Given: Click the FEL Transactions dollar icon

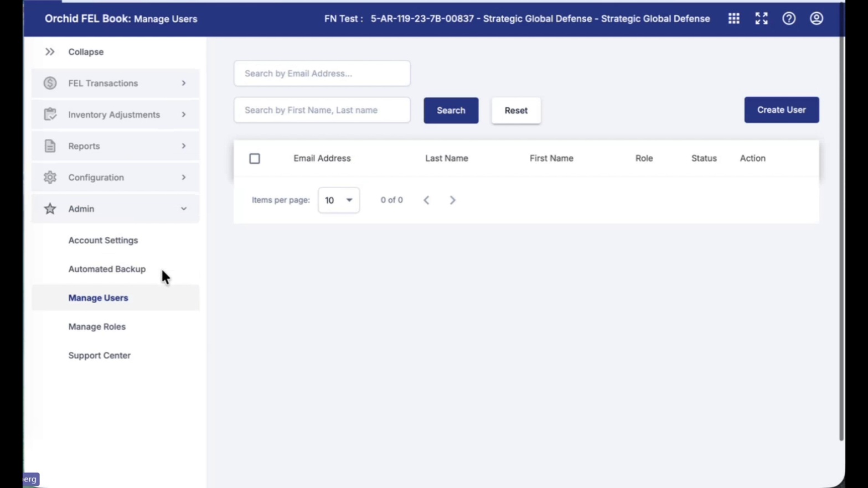Looking at the screenshot, I should click(50, 83).
